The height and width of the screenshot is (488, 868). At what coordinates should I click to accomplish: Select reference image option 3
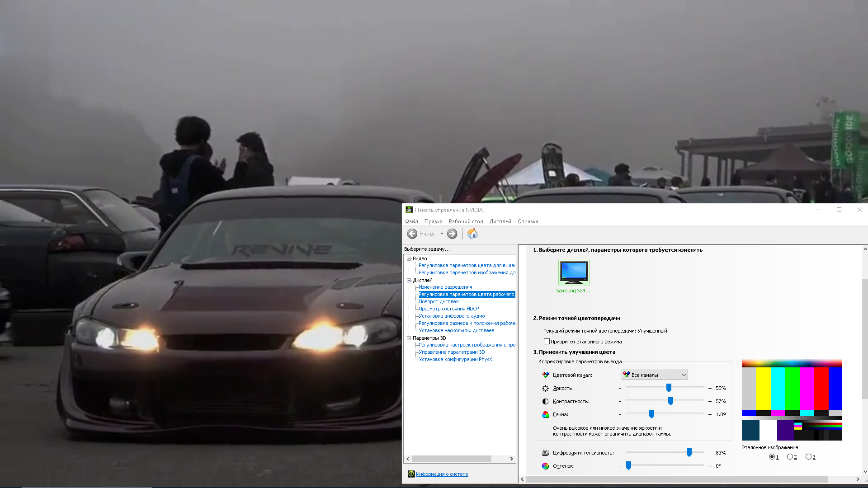[x=808, y=457]
